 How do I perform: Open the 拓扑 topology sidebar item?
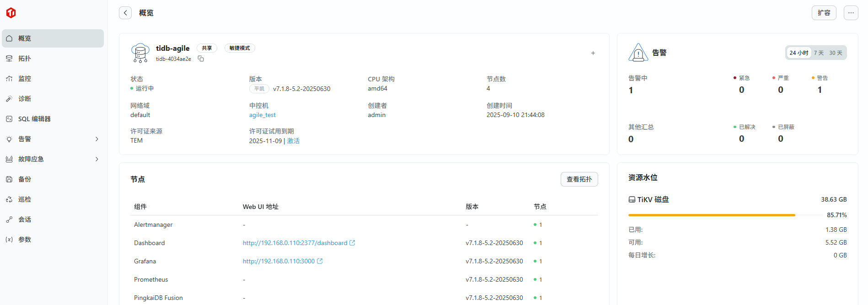[x=25, y=59]
